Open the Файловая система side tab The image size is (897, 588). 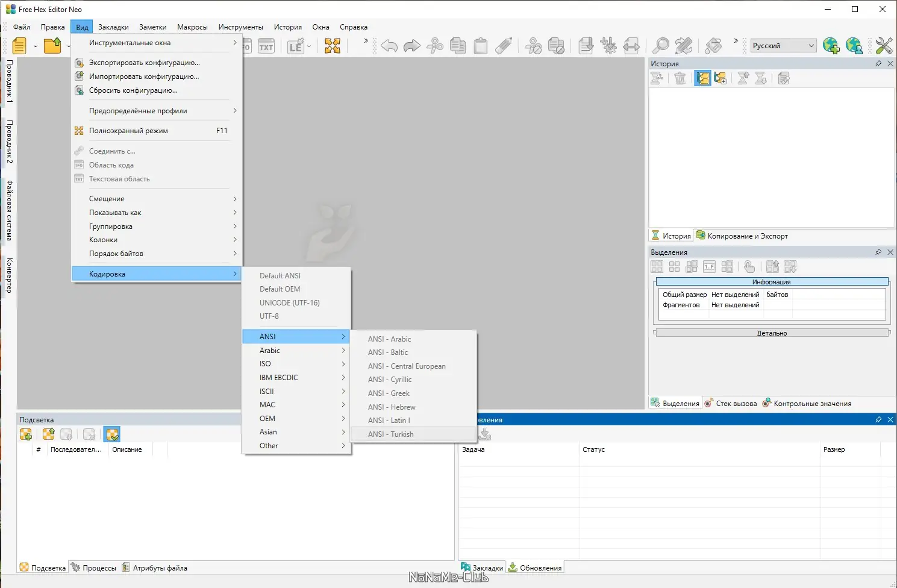click(9, 210)
